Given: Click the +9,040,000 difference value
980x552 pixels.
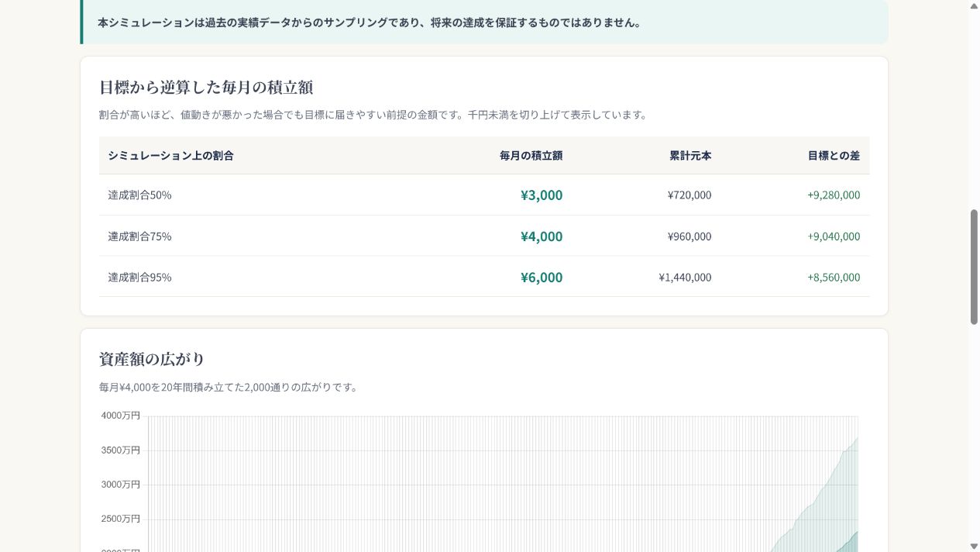Looking at the screenshot, I should click(x=834, y=236).
